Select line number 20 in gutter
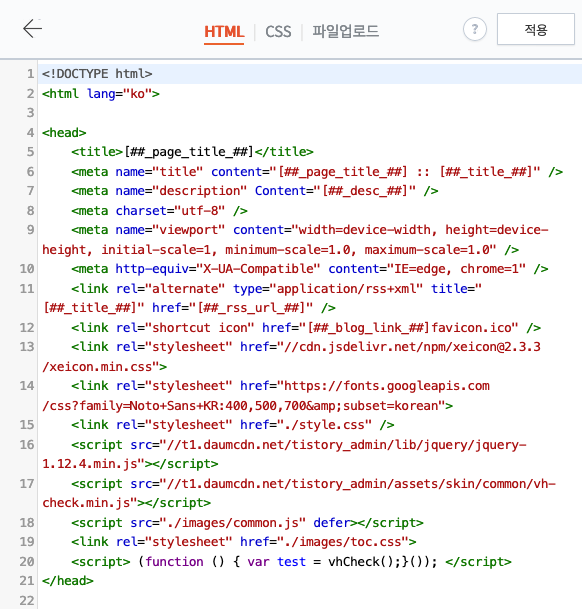Screen dimensions: 582x609 click(27, 561)
